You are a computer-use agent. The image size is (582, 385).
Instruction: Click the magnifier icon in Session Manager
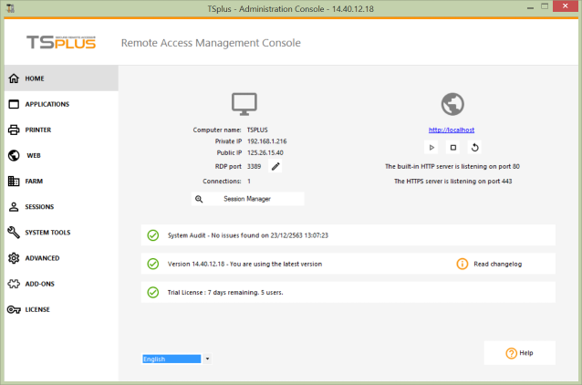pos(199,199)
